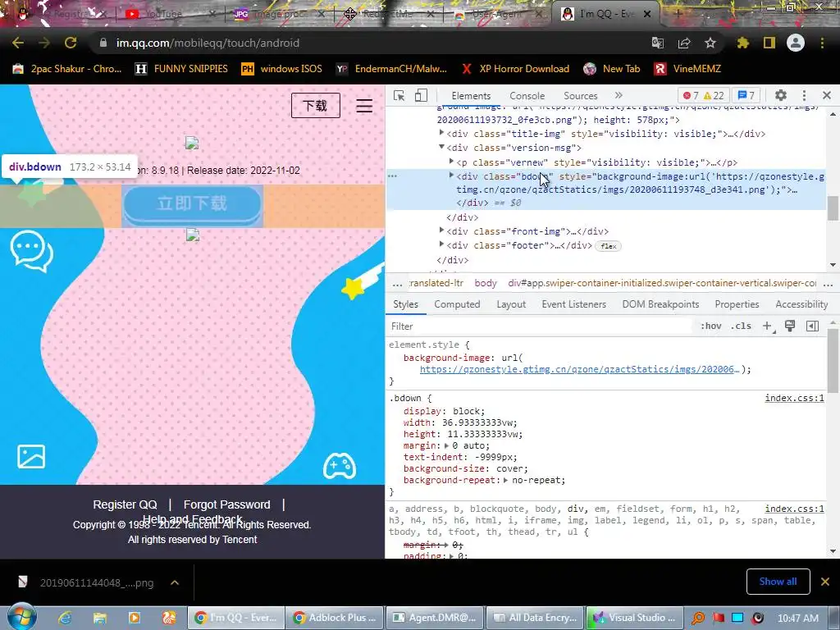This screenshot has width=840, height=630.
Task: Show more DevTools tabs with the chevron
Action: (x=619, y=95)
